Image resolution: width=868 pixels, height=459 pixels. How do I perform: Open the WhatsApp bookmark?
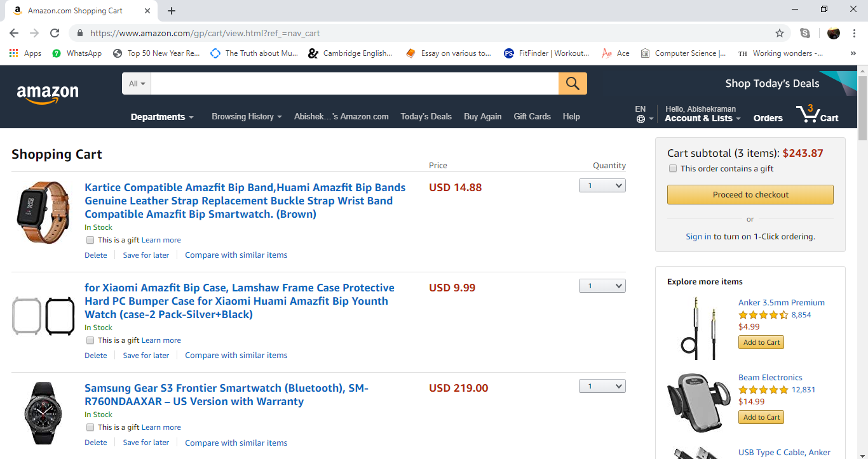pyautogui.click(x=77, y=53)
